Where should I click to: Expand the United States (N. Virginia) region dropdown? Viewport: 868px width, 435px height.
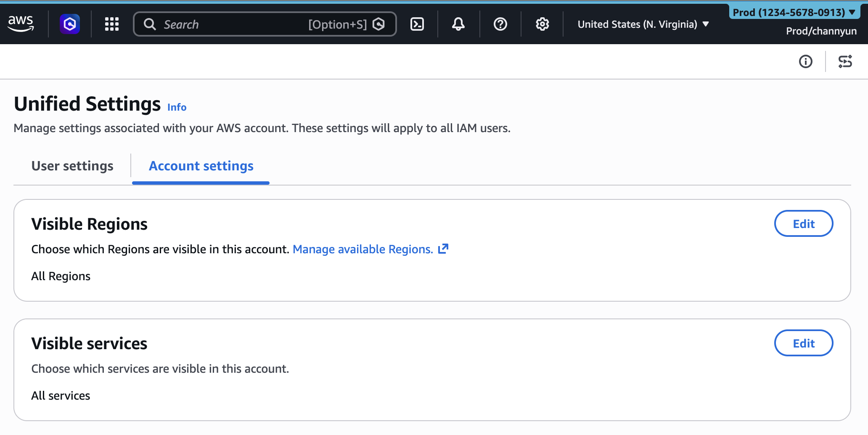643,24
